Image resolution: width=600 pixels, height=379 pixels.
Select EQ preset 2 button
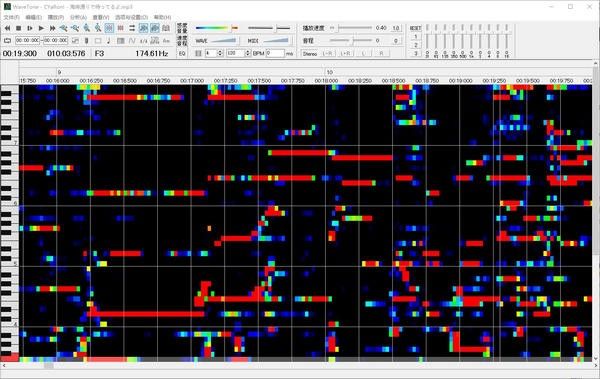pyautogui.click(x=416, y=45)
